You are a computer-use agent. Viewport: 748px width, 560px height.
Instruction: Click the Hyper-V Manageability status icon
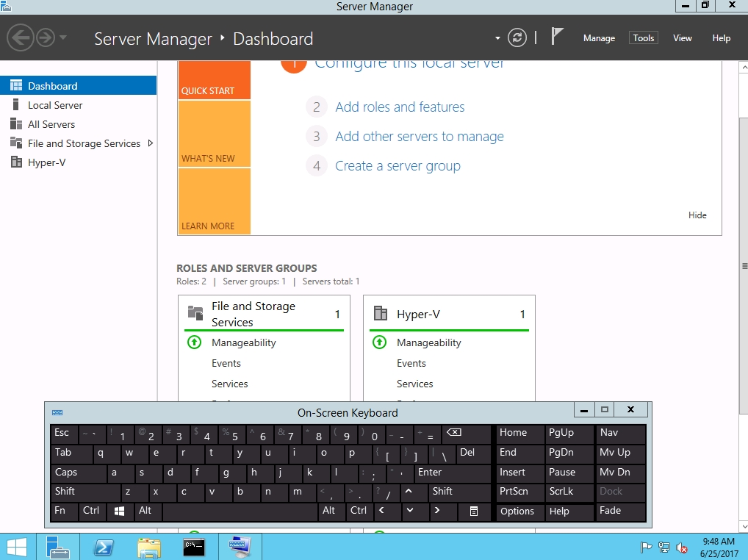coord(379,342)
